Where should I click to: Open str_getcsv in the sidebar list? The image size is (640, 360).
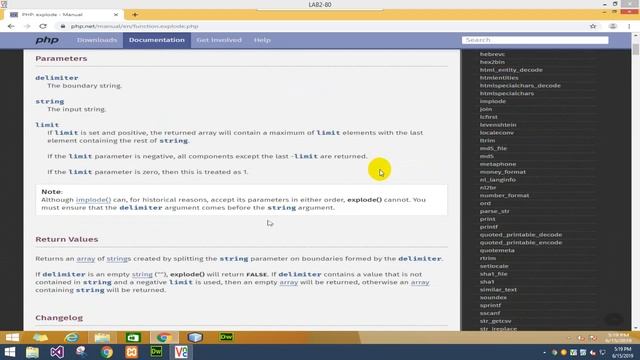[496, 321]
